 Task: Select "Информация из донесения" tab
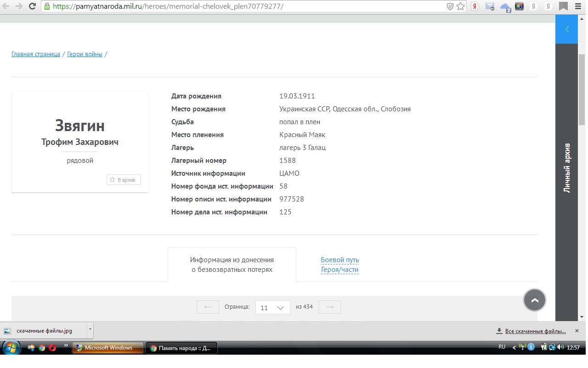(232, 264)
